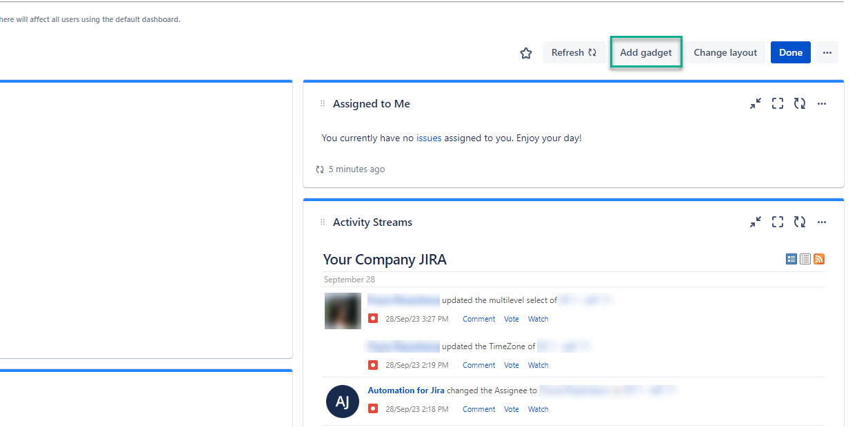Switch activity stream to full view icon
The image size is (868, 427).
[x=791, y=259]
